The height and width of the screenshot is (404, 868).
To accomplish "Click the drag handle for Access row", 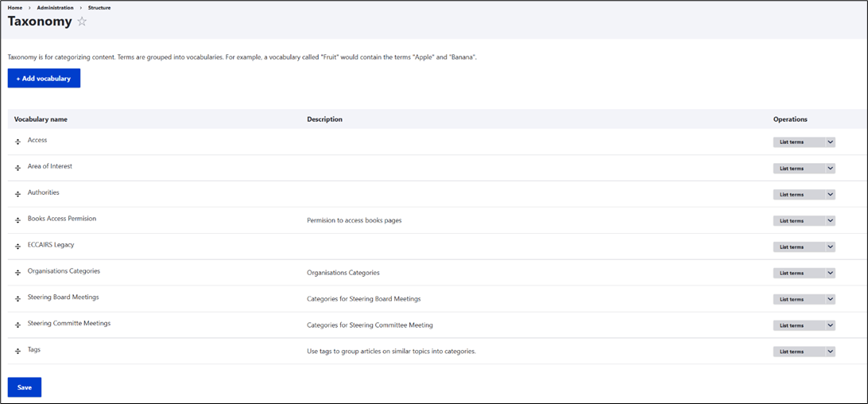I will pos(17,142).
